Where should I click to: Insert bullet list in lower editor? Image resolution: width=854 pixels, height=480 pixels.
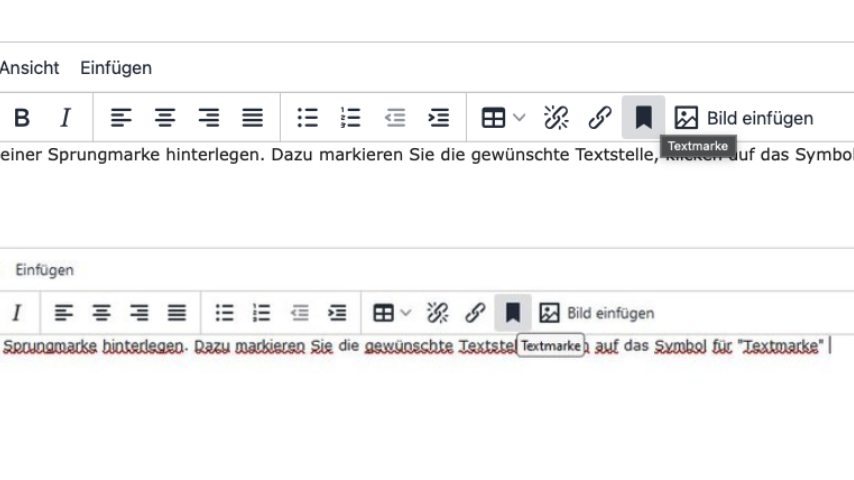(224, 313)
